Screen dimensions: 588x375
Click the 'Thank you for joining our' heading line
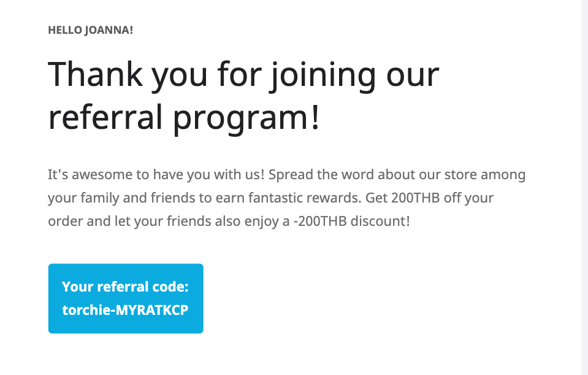(x=243, y=74)
